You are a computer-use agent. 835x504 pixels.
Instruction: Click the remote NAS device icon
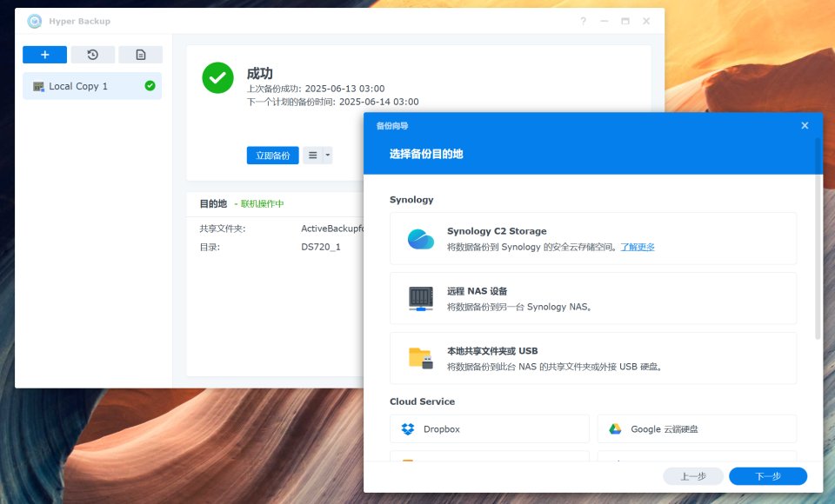pyautogui.click(x=421, y=299)
